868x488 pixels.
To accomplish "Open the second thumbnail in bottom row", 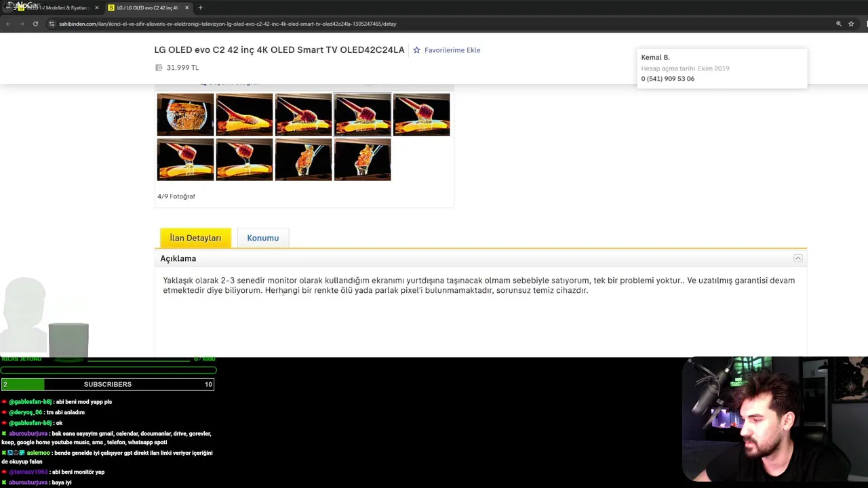I will pos(244,159).
